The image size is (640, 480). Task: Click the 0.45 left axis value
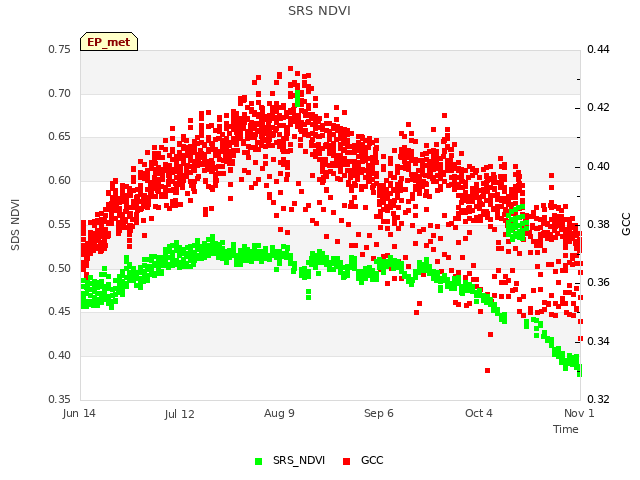click(x=60, y=311)
